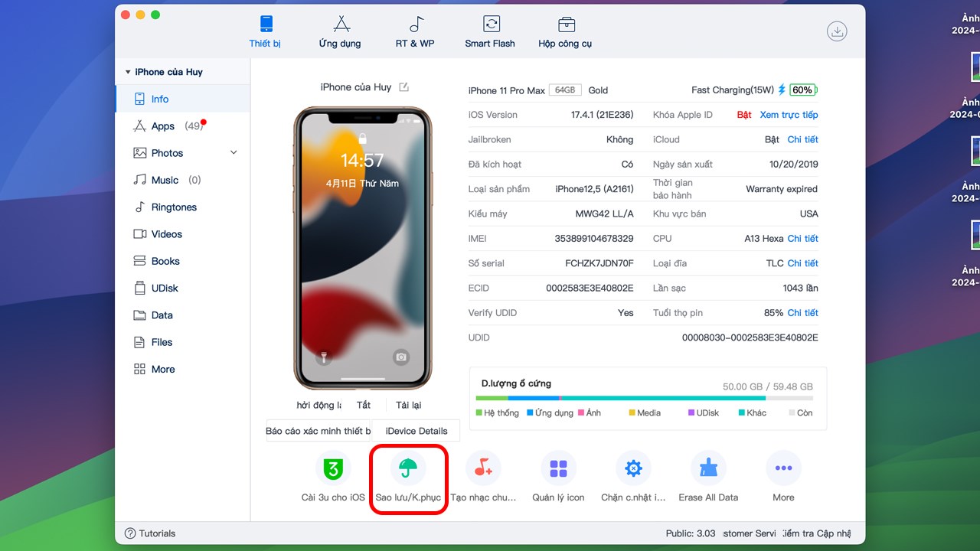Expand the Photos chevron arrow
This screenshot has width=980, height=551.
[x=234, y=153]
